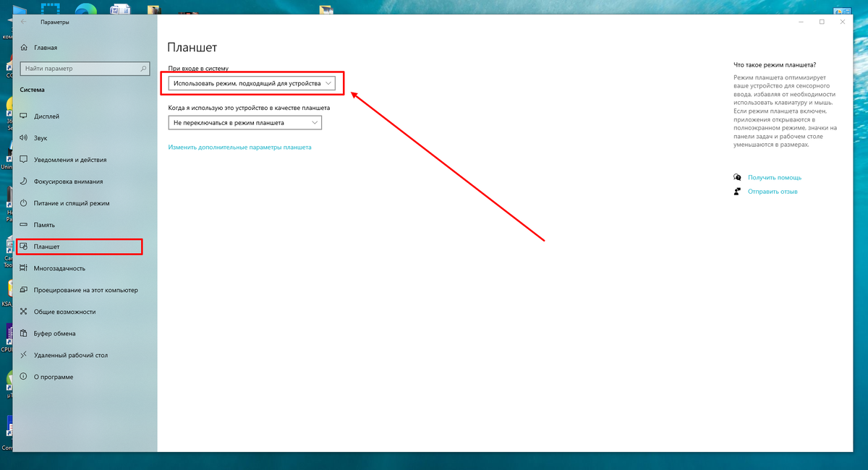Click the Планшет page heading
The image size is (868, 470).
tap(192, 48)
